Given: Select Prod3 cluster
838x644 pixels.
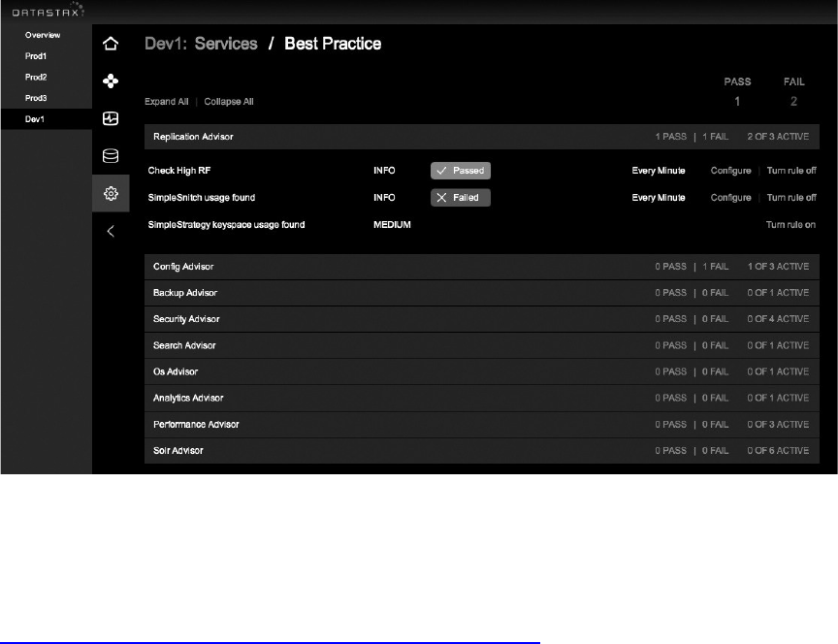Looking at the screenshot, I should click(x=36, y=98).
